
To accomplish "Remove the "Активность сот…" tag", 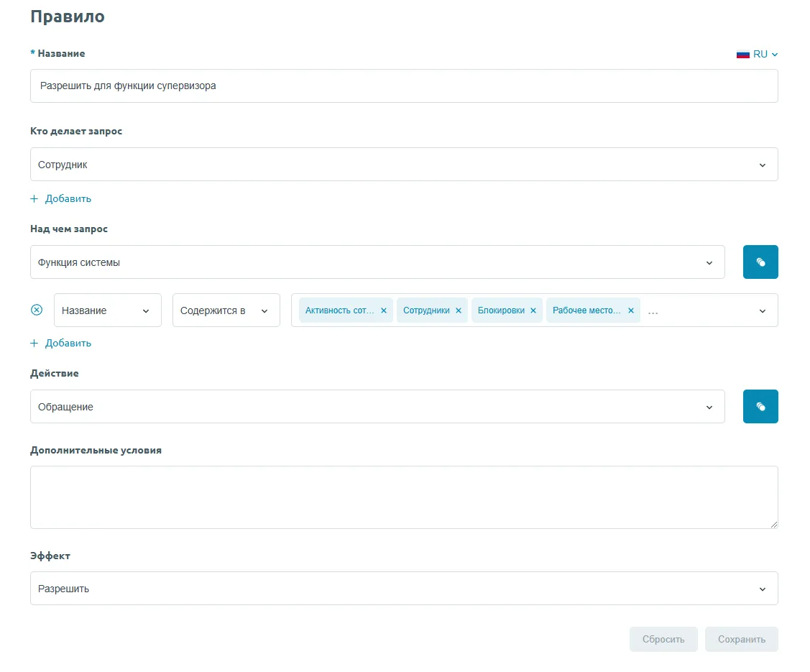I will coord(384,310).
